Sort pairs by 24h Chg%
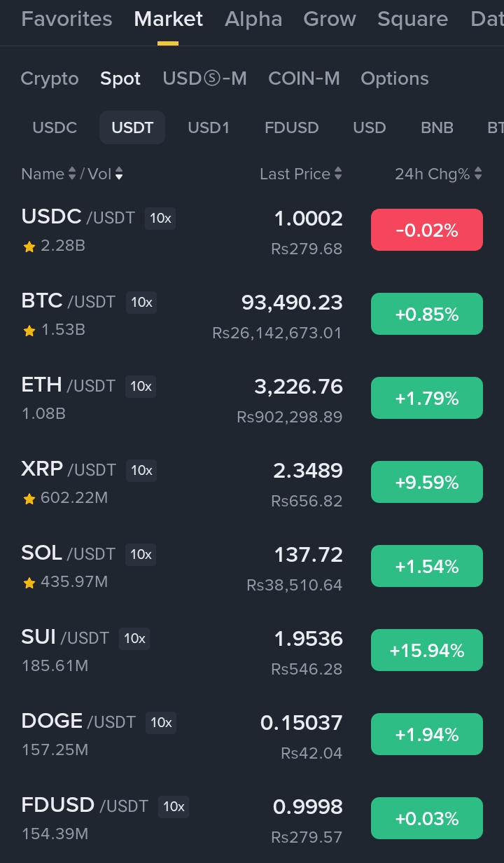This screenshot has width=504, height=863. coord(438,174)
